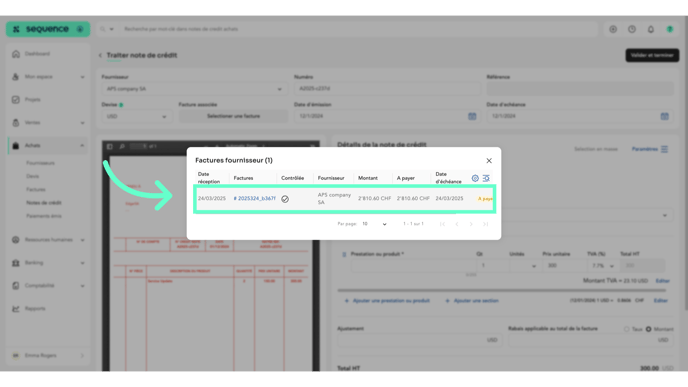
Task: Click APS company SA cell in invoice row
Action: pos(334,198)
